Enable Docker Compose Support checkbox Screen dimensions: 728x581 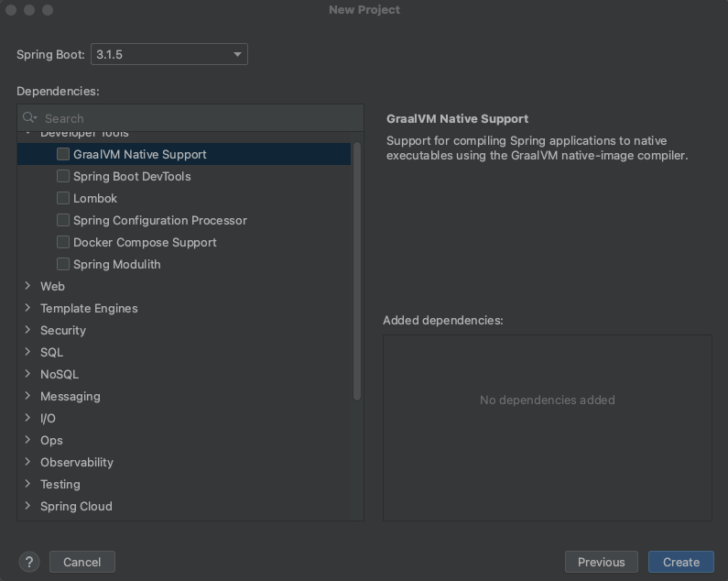(63, 242)
